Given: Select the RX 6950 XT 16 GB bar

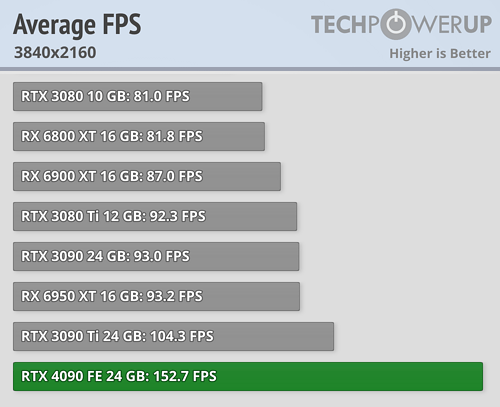Looking at the screenshot, I should (x=156, y=296).
